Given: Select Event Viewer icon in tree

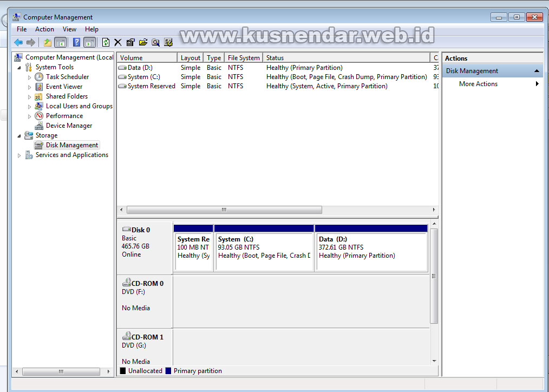Looking at the screenshot, I should tap(39, 87).
